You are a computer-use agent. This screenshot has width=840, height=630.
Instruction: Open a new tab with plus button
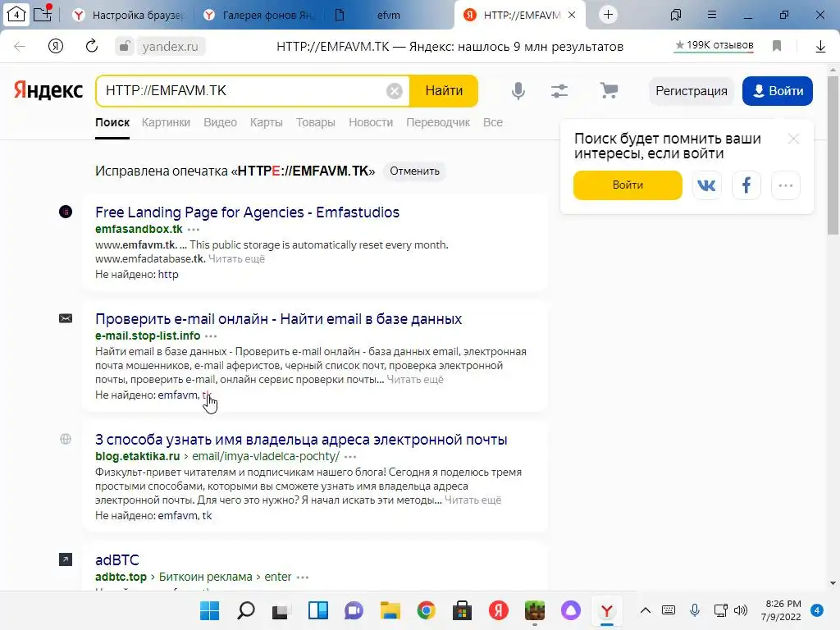click(608, 15)
